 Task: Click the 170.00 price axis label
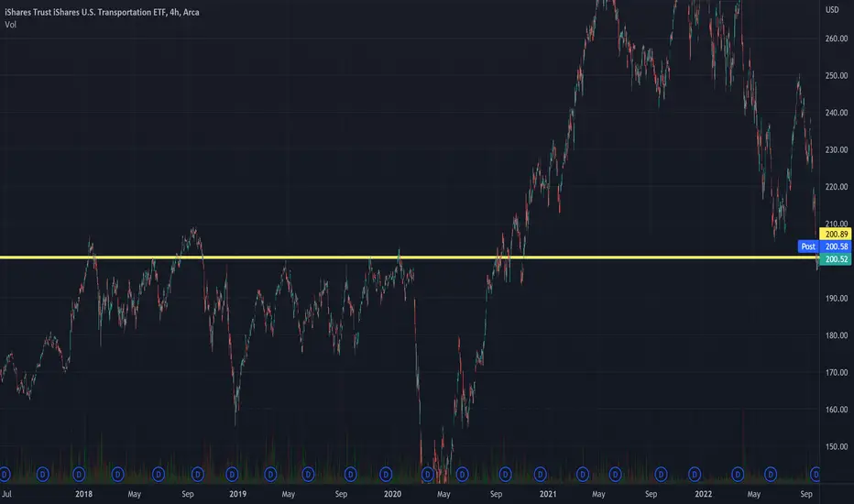pos(837,373)
